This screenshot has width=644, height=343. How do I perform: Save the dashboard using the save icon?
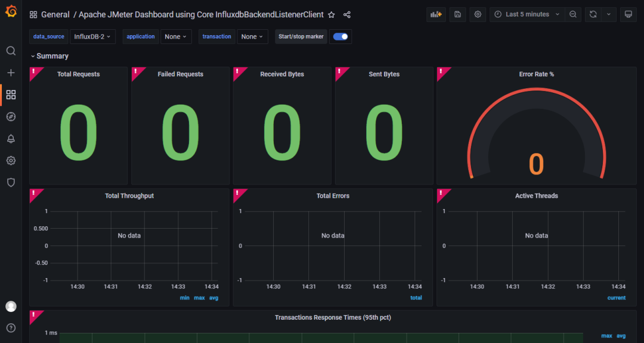click(x=457, y=14)
